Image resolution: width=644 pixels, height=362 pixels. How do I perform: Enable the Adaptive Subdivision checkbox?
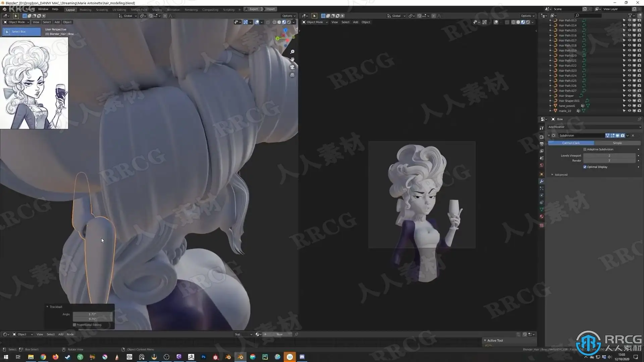(585, 149)
